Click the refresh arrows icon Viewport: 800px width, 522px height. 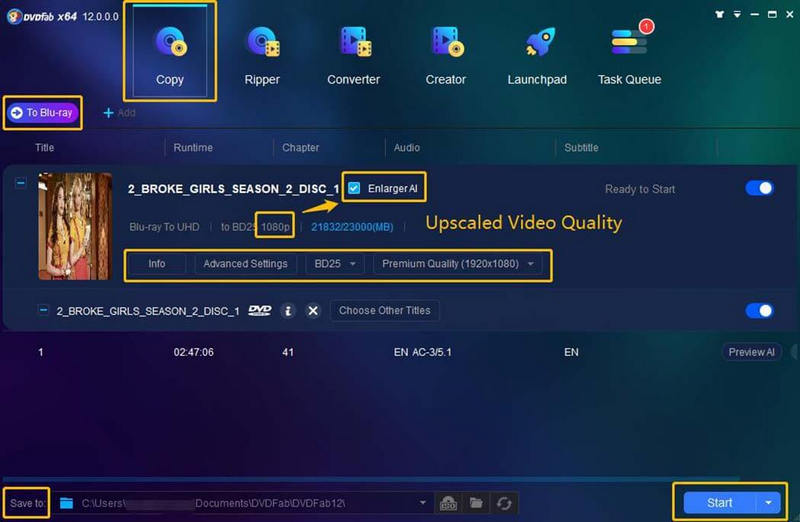(504, 503)
